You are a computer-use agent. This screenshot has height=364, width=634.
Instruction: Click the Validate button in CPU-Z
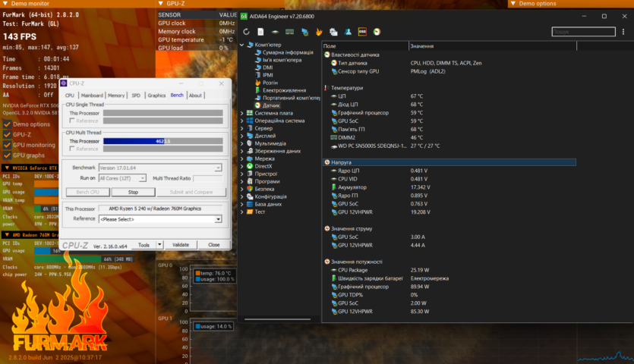click(181, 245)
